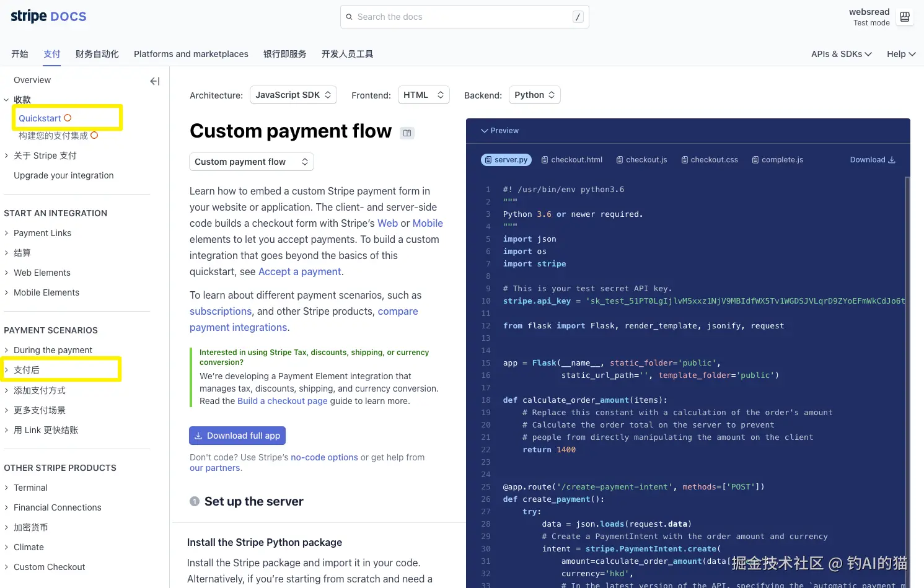Open the 开发人员工具 navigation tab

tap(348, 54)
